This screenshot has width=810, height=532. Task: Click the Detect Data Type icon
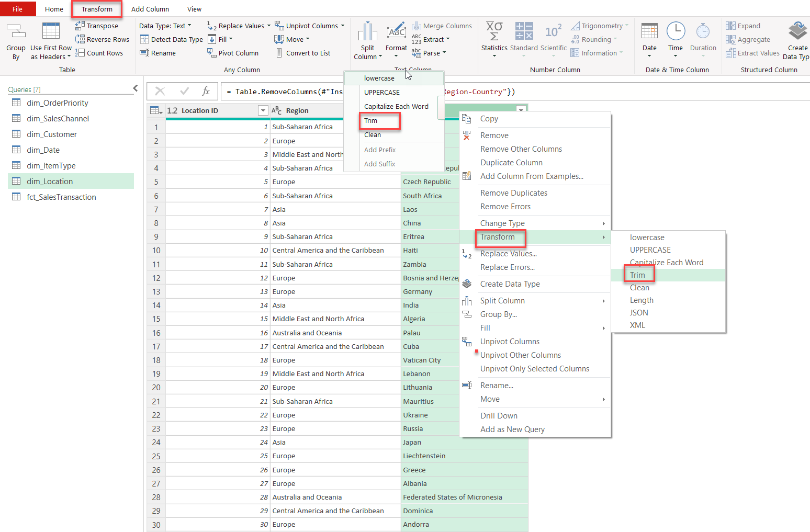(144, 39)
